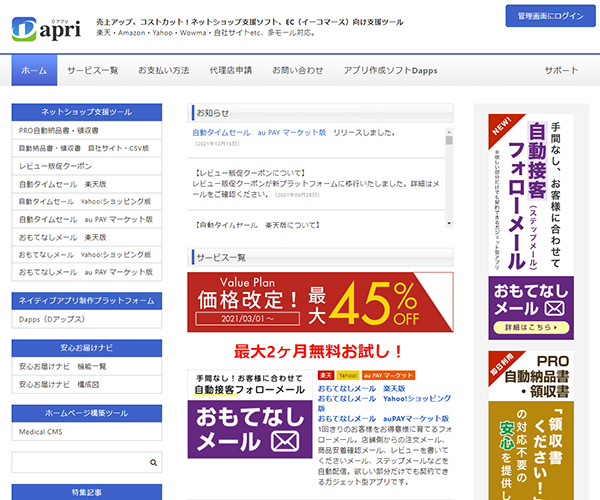
Task: Select おもてなしメール 楽天版 sidebar link
Action: click(87, 238)
